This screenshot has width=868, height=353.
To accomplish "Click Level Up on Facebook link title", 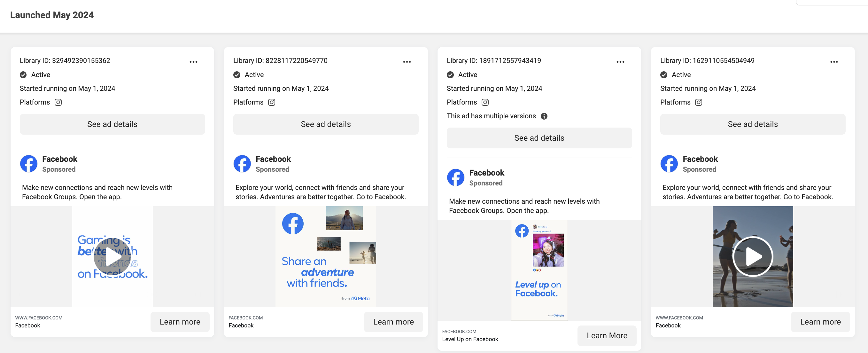I will 470,339.
